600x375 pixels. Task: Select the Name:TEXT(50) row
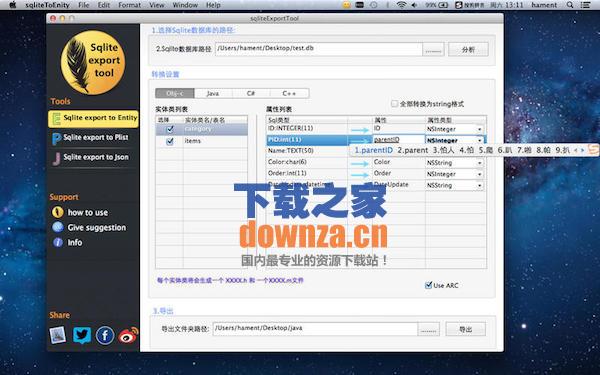(x=307, y=151)
